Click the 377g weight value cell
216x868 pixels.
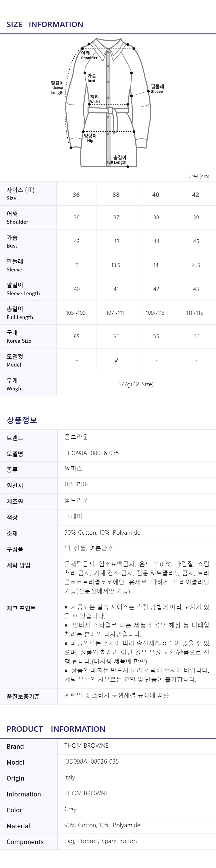136,384
